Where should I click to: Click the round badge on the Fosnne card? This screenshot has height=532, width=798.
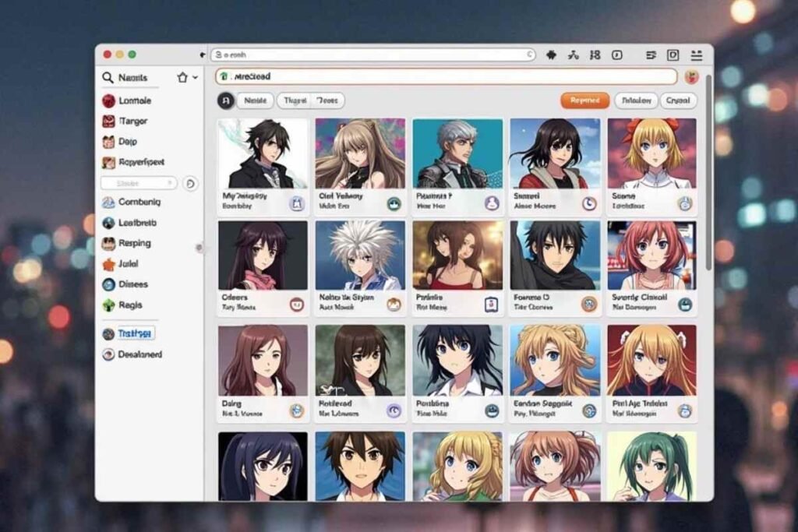point(589,305)
